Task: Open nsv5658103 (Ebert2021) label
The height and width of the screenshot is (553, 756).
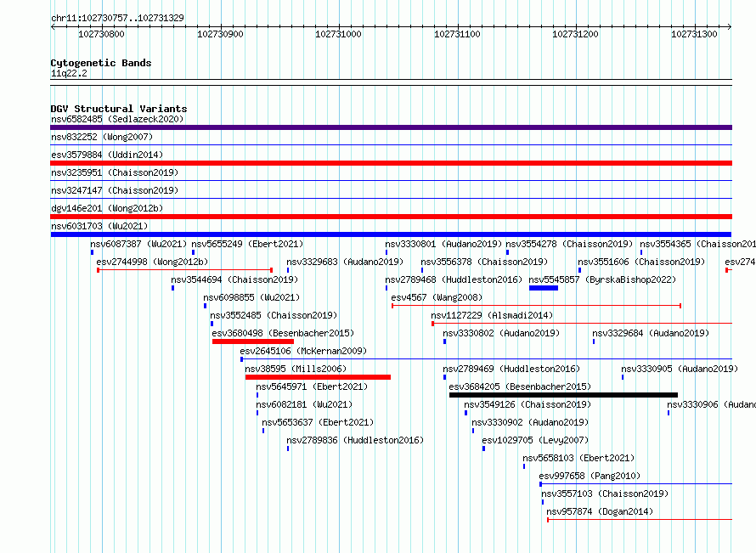Action: [578, 458]
